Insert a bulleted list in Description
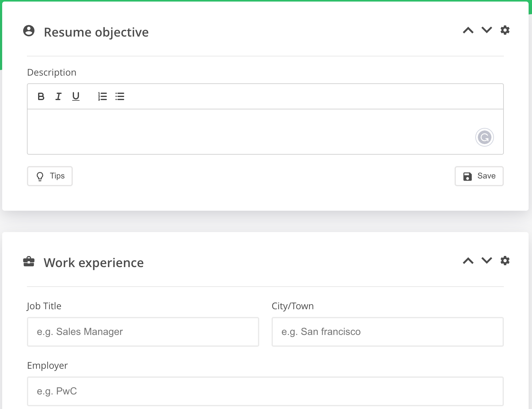The image size is (532, 409). [x=120, y=97]
